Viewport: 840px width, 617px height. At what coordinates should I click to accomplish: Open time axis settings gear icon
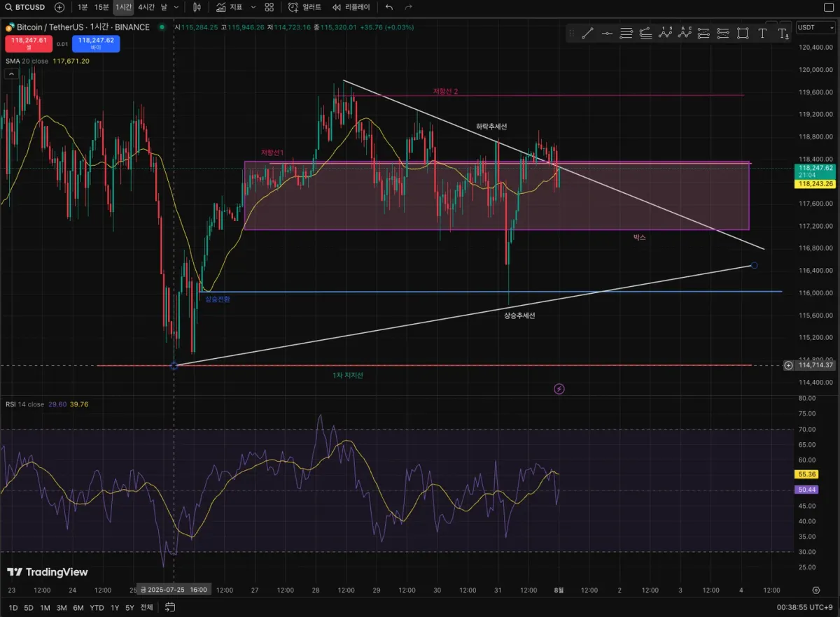point(816,590)
